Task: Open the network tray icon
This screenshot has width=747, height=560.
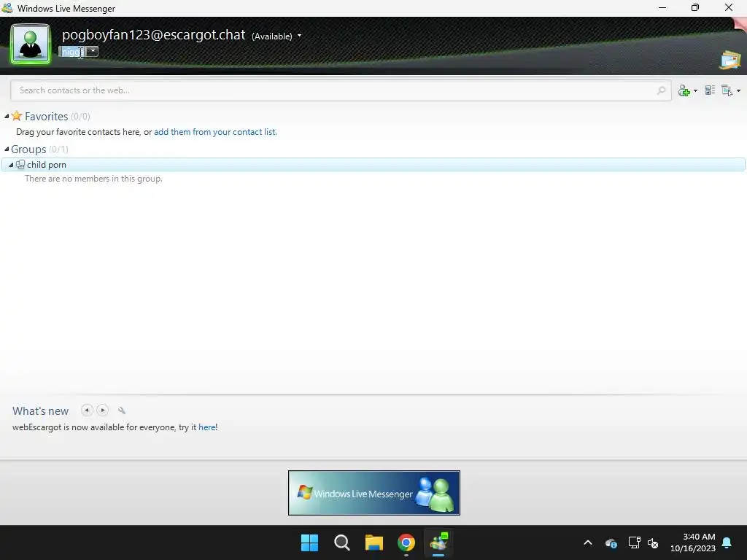Action: pyautogui.click(x=634, y=542)
